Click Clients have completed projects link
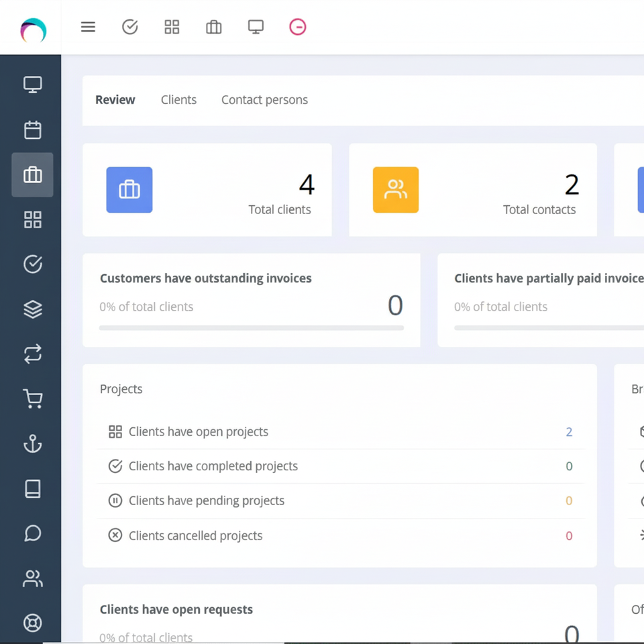 213,466
